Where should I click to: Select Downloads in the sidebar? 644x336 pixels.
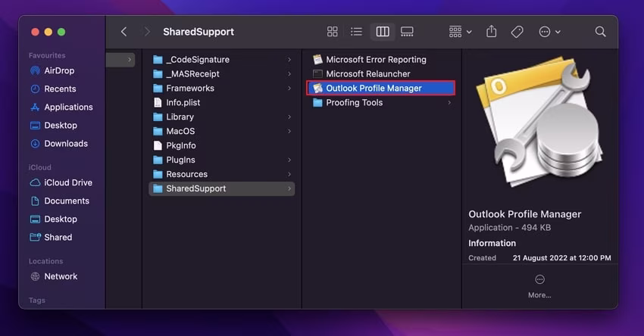pos(65,144)
